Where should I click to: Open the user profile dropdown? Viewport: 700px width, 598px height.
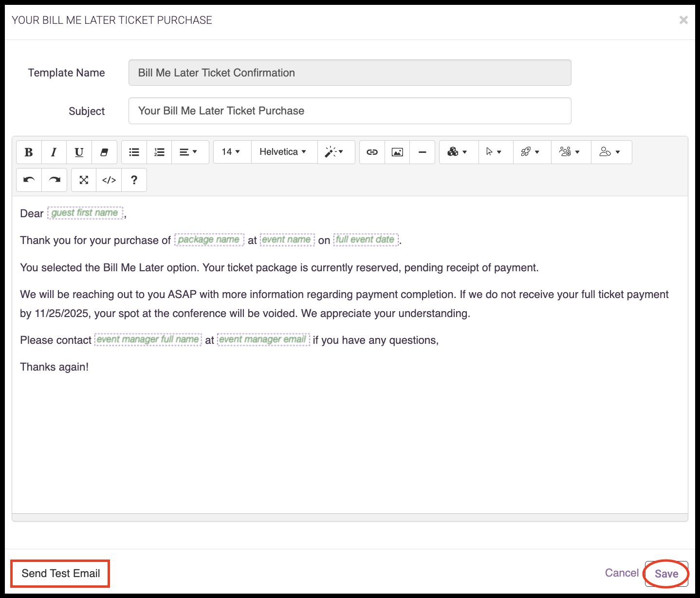[611, 152]
